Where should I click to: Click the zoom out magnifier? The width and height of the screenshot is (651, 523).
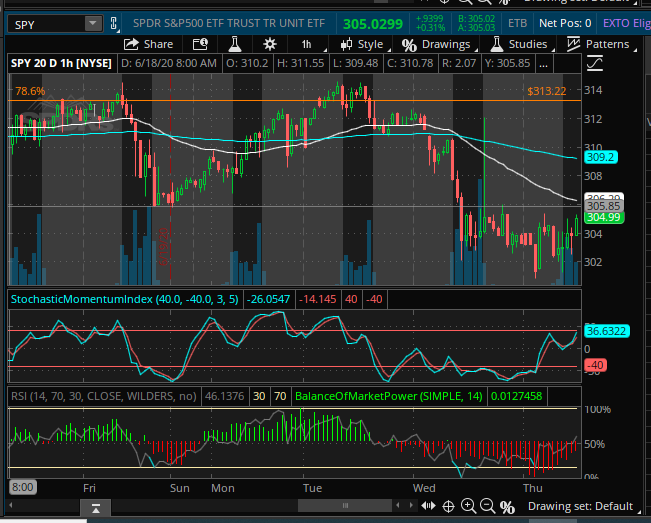click(x=488, y=506)
